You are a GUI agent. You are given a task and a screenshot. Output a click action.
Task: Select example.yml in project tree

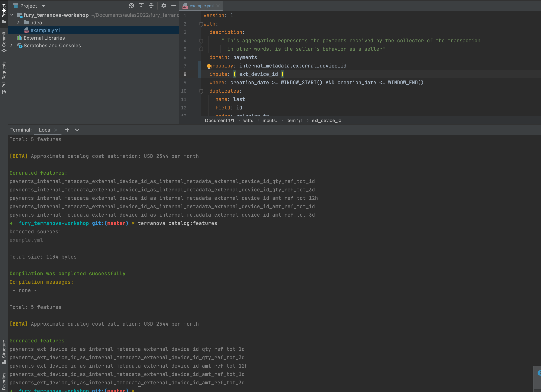(45, 30)
